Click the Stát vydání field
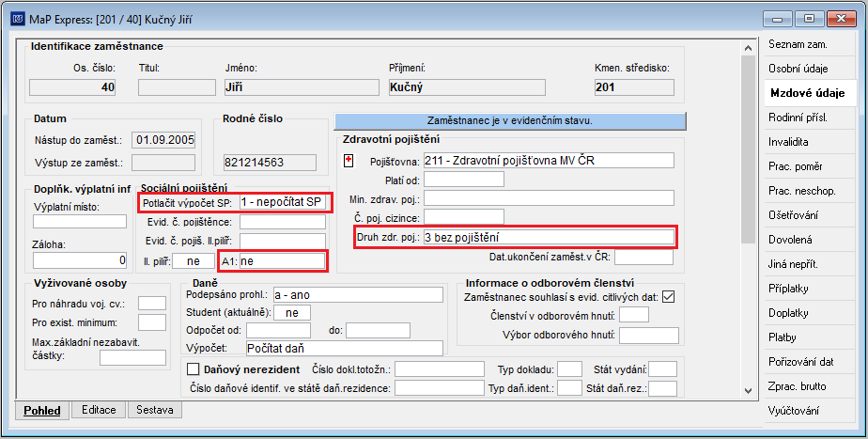This screenshot has height=439, width=868. [662, 369]
